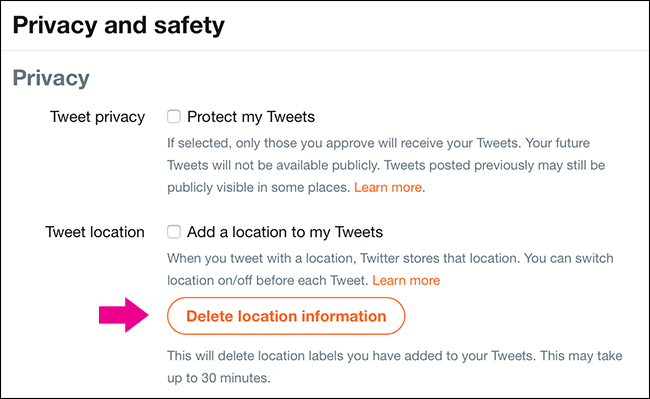Click the Tweet privacy row label
Viewport: 650px width, 399px height.
pyautogui.click(x=97, y=117)
